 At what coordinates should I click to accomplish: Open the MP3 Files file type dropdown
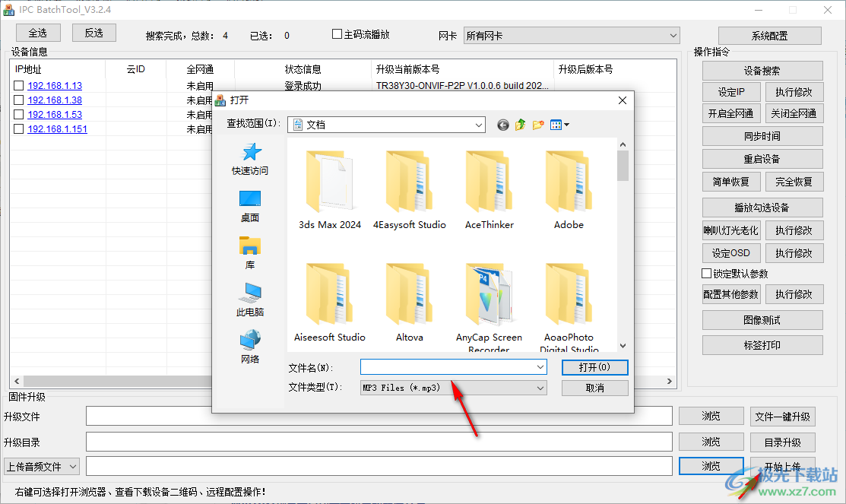click(x=540, y=388)
